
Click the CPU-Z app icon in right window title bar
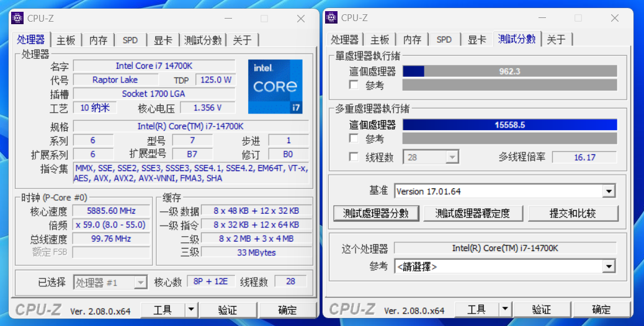pos(331,17)
